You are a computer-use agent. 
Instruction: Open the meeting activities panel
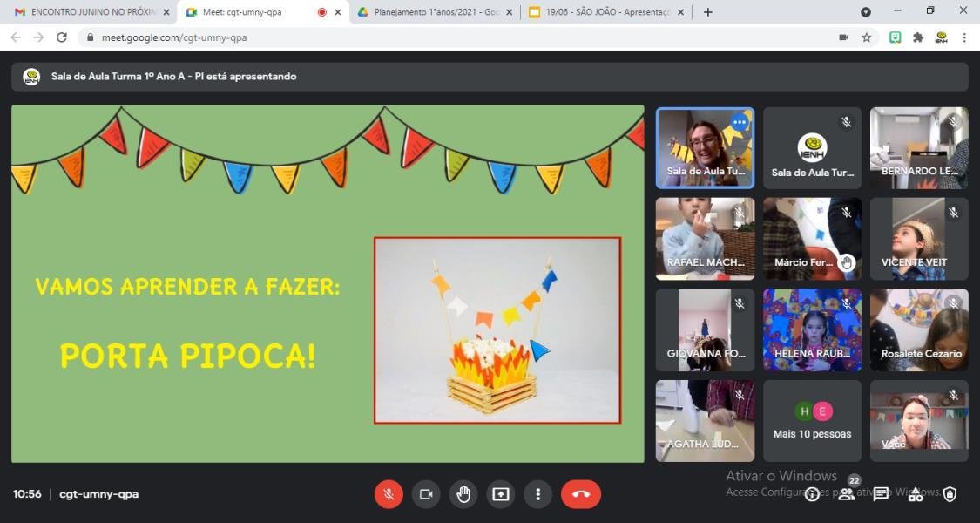pos(916,495)
